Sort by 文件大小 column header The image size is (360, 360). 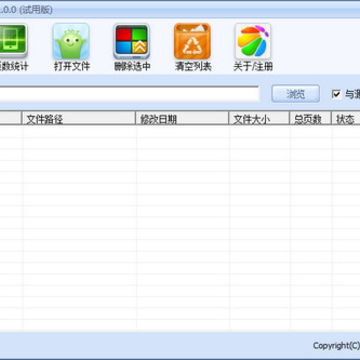click(259, 118)
